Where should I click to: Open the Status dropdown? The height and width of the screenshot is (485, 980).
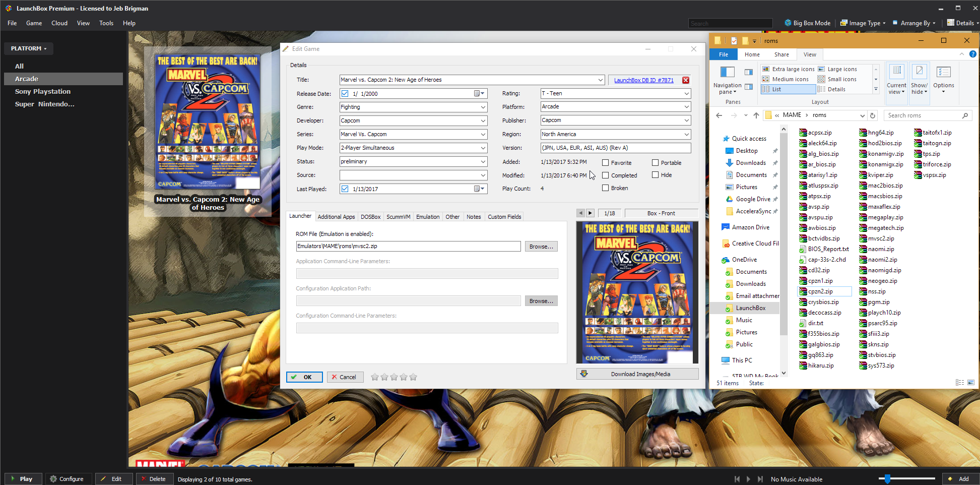tap(483, 161)
